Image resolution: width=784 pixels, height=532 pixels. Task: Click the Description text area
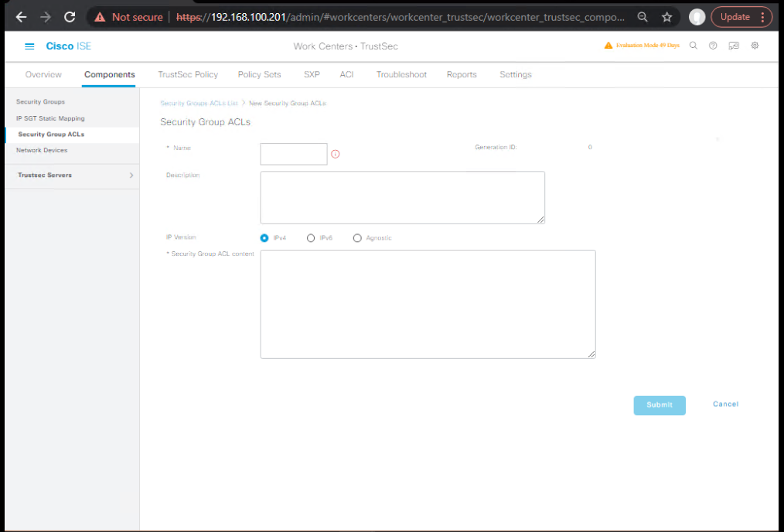tap(403, 197)
